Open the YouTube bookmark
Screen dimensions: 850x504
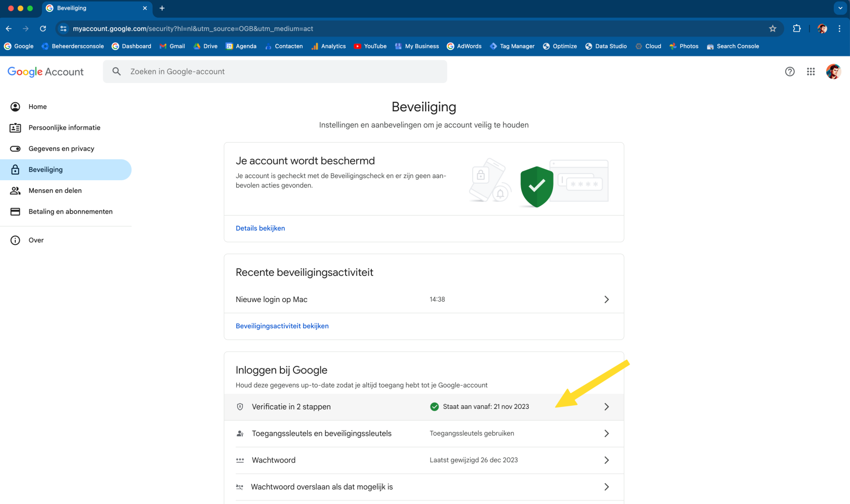point(370,46)
